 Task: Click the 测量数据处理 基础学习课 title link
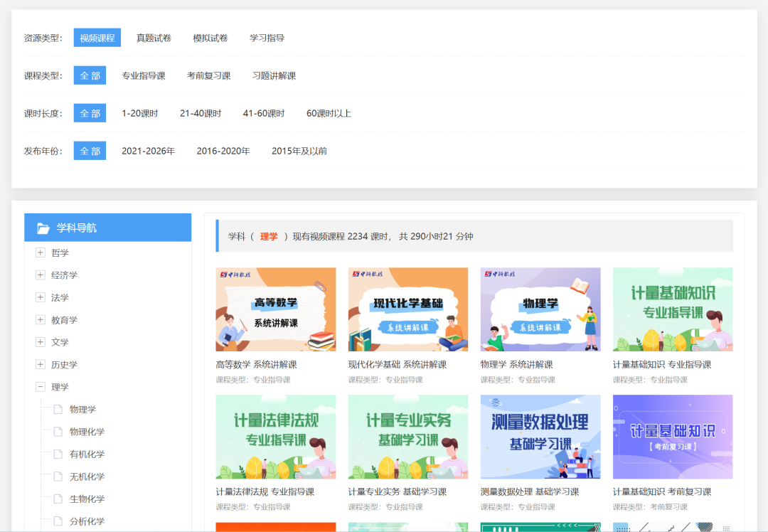(x=530, y=492)
